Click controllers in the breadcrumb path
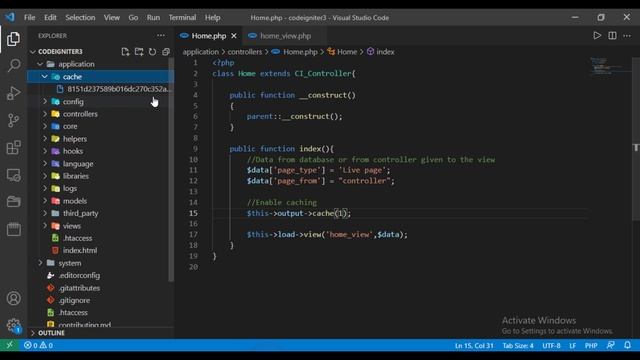 245,52
